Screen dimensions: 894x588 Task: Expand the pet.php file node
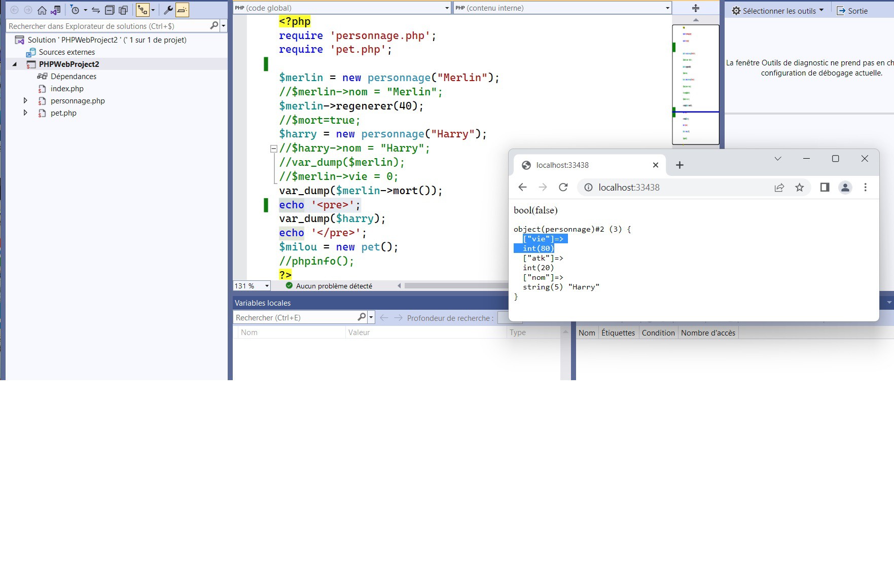pyautogui.click(x=25, y=113)
